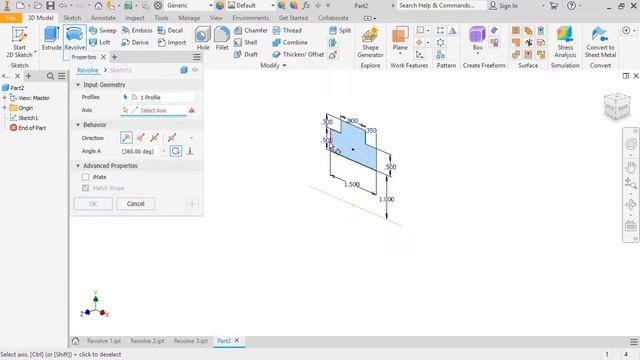Select Thicken/Offset tool

pos(298,54)
